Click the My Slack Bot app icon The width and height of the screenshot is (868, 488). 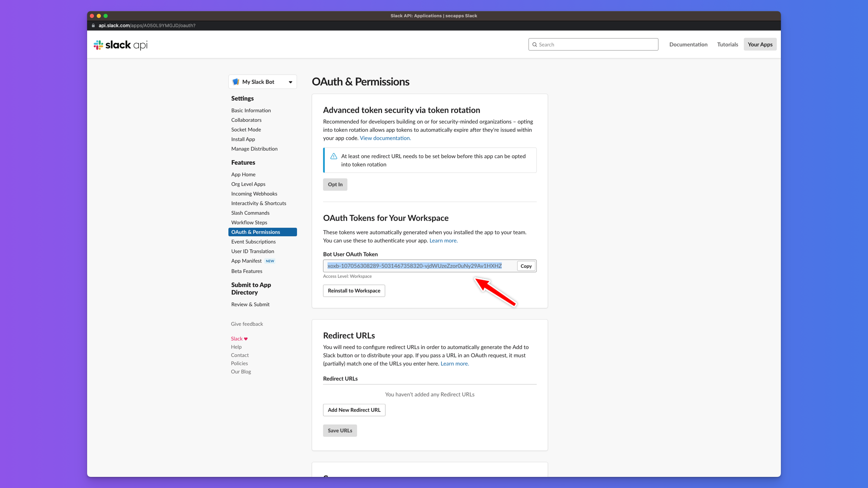pos(236,82)
